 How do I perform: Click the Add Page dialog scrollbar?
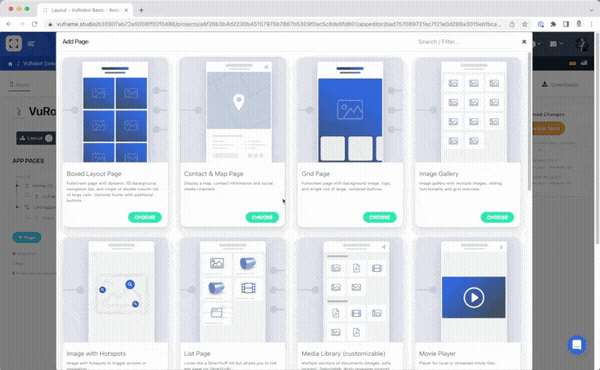coord(529,122)
